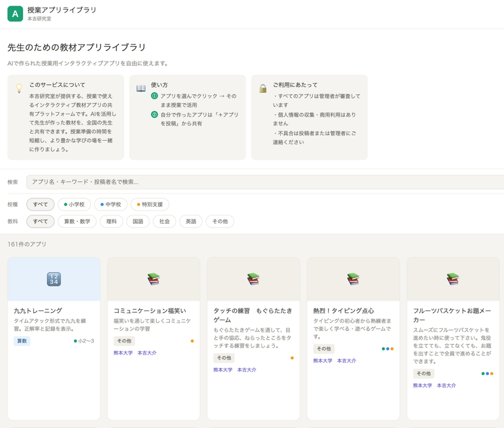
Task: Filter subjects by 理科
Action: (111, 221)
